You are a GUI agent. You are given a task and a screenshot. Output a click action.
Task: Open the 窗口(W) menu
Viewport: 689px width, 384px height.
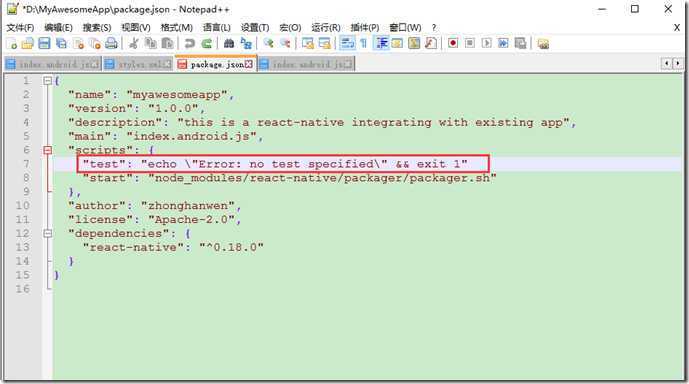405,28
